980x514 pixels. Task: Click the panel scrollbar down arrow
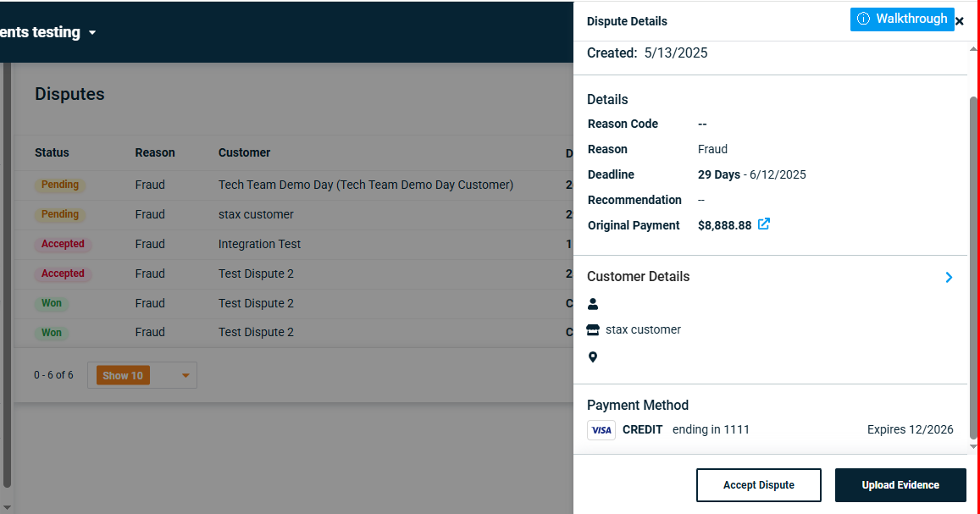click(973, 446)
